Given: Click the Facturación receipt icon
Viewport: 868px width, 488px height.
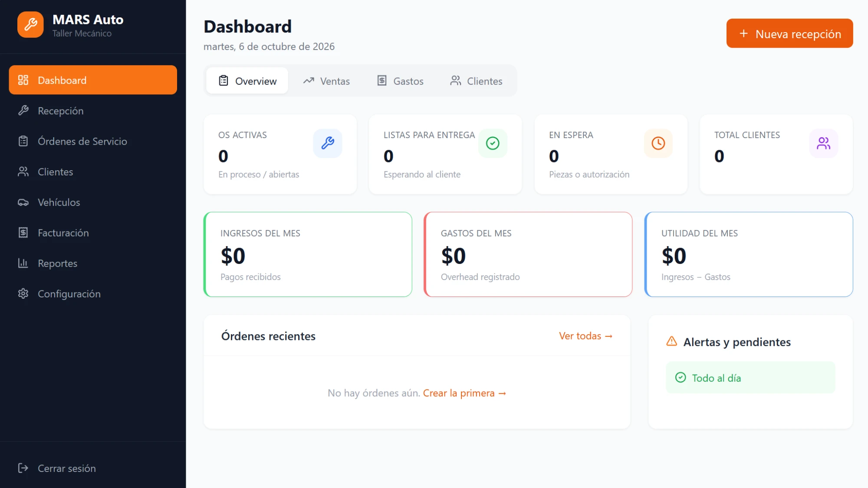Looking at the screenshot, I should tap(23, 233).
